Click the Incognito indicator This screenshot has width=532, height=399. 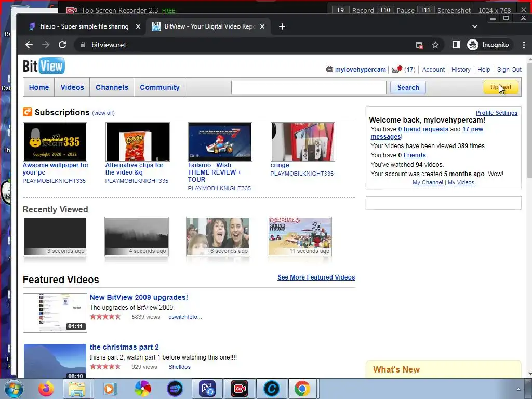tap(488, 45)
